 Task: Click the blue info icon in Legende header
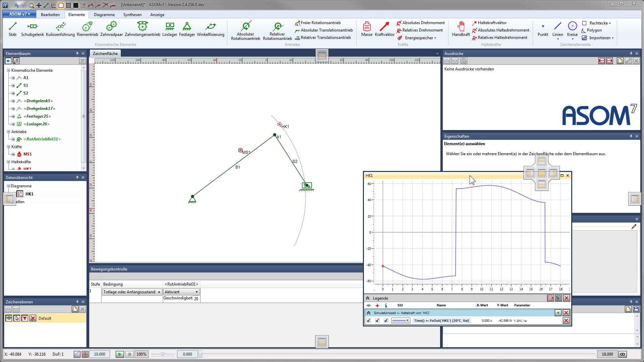(x=386, y=305)
